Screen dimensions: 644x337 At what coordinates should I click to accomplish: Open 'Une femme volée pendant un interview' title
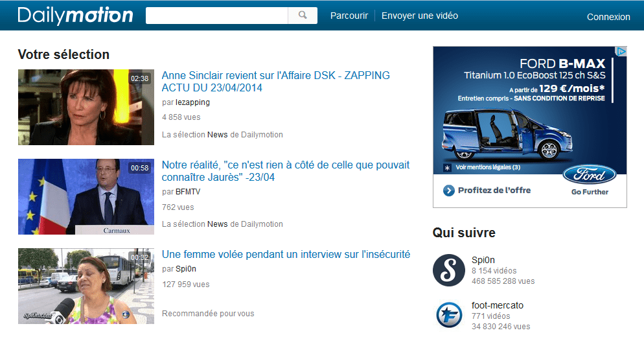[286, 255]
